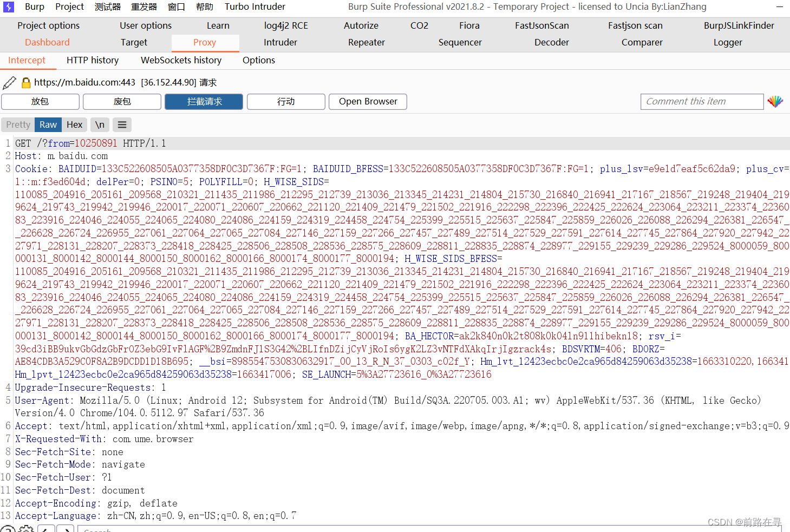The width and height of the screenshot is (790, 532).
Task: Switch to the Comparer tab
Action: (642, 42)
